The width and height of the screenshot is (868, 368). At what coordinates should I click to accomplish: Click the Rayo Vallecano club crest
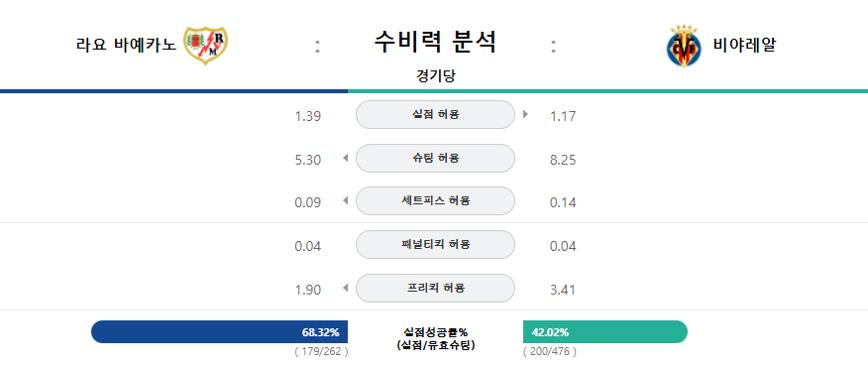coord(205,46)
